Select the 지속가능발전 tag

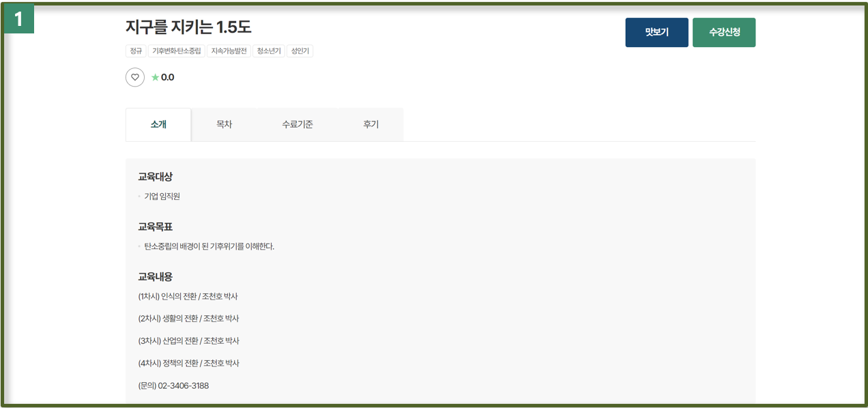229,51
